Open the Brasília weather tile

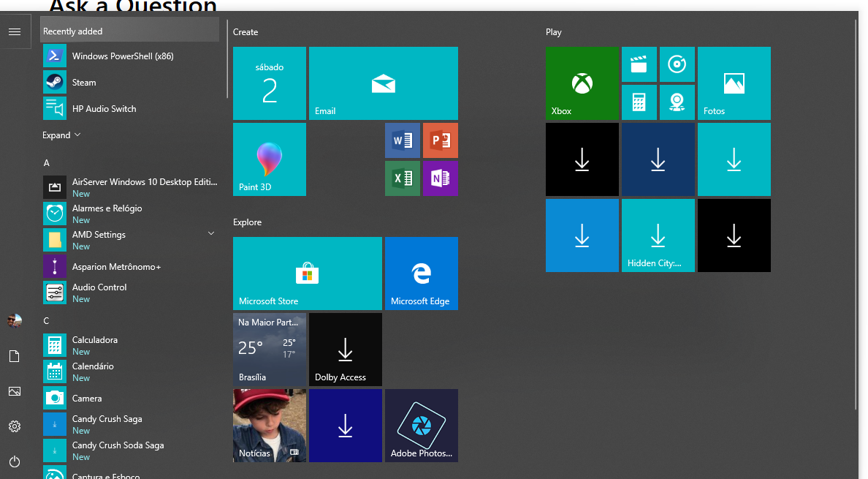(270, 350)
